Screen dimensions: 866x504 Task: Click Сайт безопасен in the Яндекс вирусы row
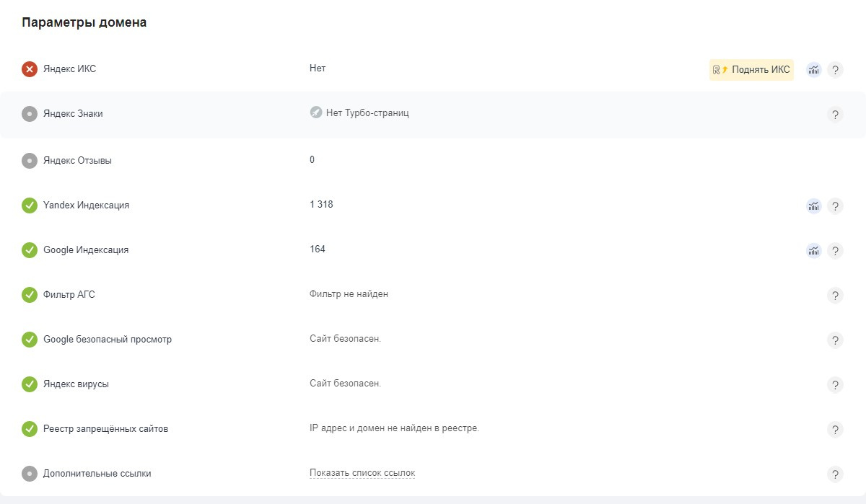point(345,384)
